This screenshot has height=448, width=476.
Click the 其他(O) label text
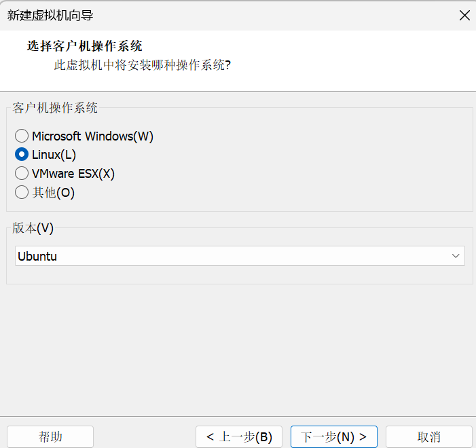53,193
